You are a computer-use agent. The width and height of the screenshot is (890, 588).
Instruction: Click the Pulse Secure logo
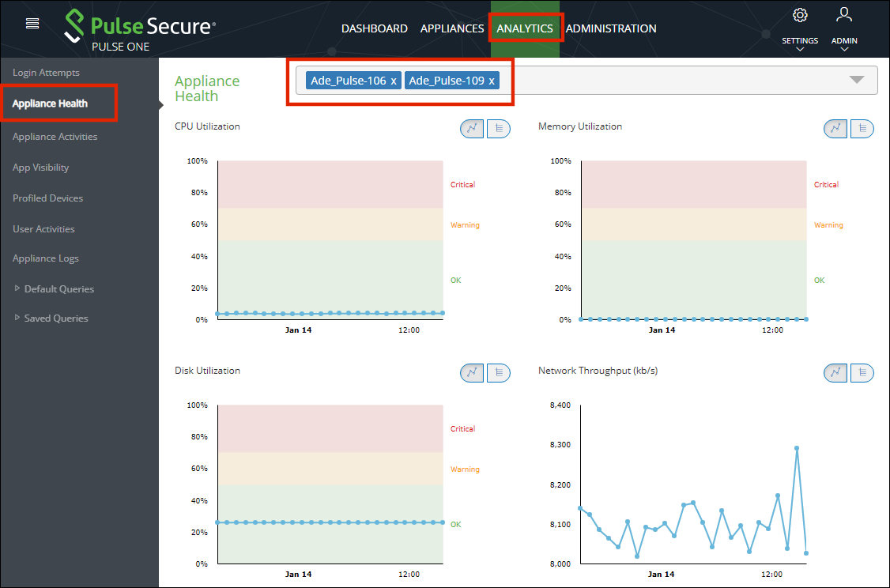[x=139, y=27]
